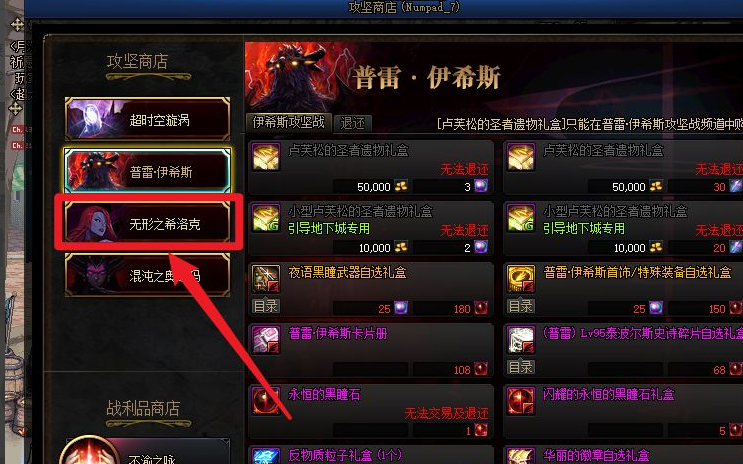The width and height of the screenshot is (743, 464).
Task: Select the Lv95泰波尔斯史诗碎片自选礼盒 icon
Action: (x=521, y=340)
